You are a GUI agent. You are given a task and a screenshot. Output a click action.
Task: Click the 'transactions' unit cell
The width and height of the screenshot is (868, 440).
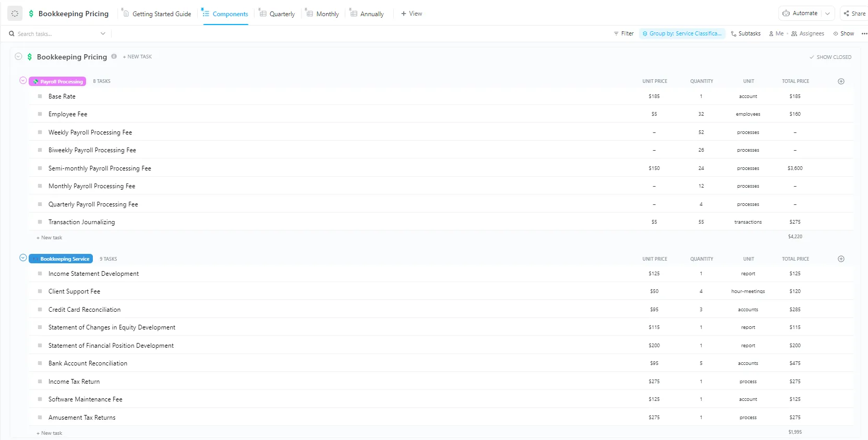(748, 222)
